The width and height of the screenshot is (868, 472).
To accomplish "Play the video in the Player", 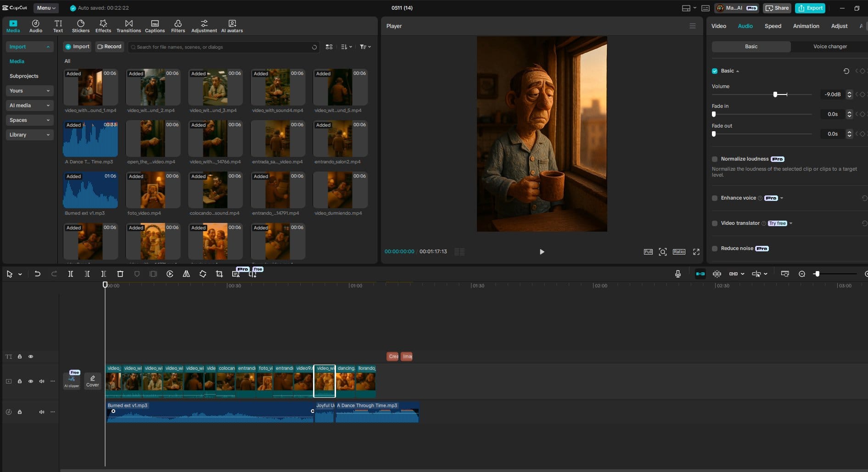I will click(542, 252).
